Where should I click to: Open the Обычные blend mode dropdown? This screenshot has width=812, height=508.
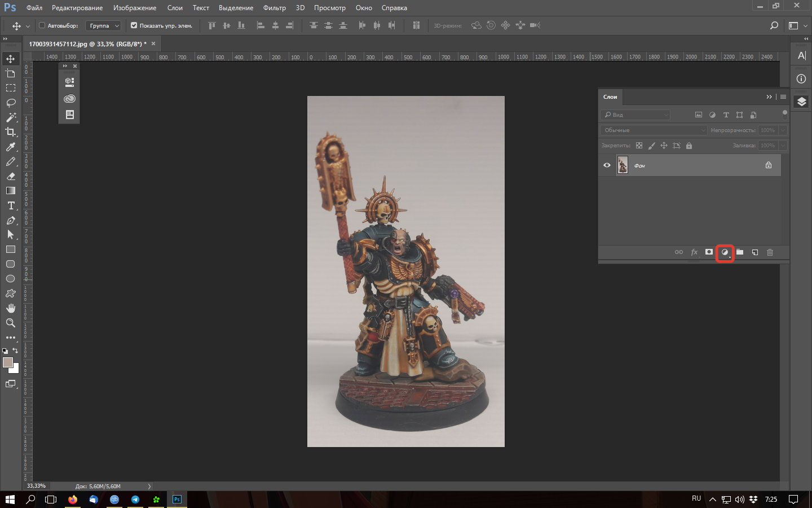click(x=654, y=130)
